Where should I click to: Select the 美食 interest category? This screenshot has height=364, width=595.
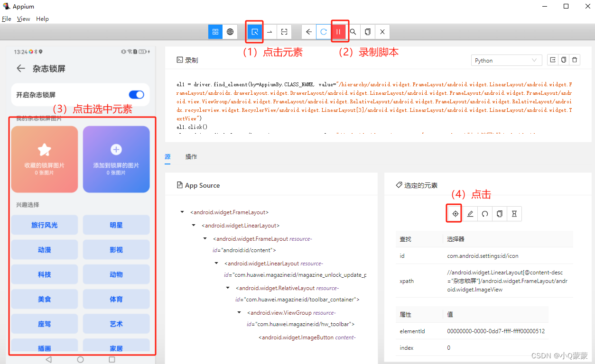(x=44, y=299)
